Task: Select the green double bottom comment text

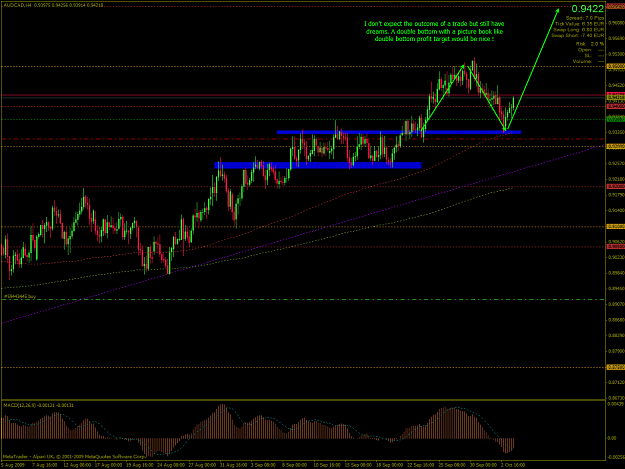Action: (434, 31)
